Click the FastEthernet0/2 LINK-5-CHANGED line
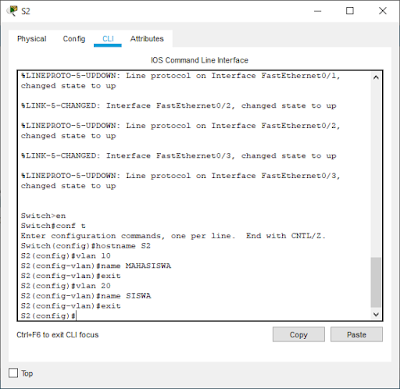Image resolution: width=400 pixels, height=389 pixels. coord(179,106)
